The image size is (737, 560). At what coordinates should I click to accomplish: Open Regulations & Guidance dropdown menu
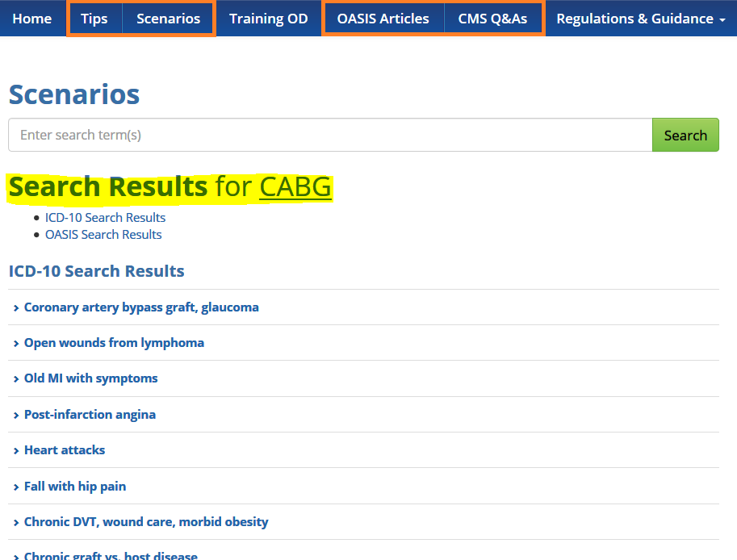tap(640, 19)
